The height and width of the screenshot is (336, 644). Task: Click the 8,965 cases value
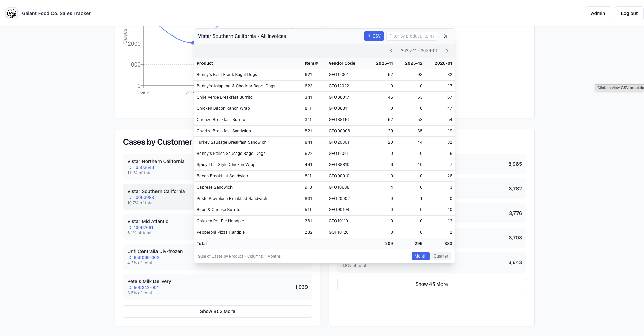click(515, 164)
